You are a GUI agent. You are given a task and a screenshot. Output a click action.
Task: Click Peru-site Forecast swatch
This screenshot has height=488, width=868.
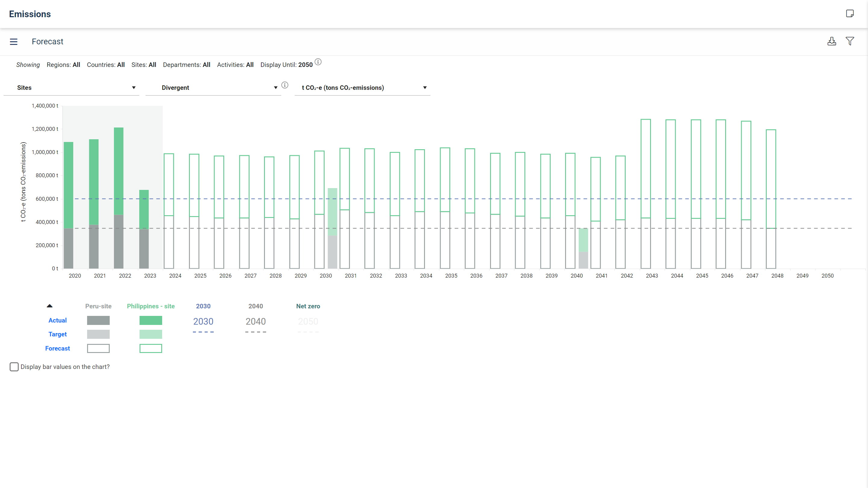[x=98, y=348]
